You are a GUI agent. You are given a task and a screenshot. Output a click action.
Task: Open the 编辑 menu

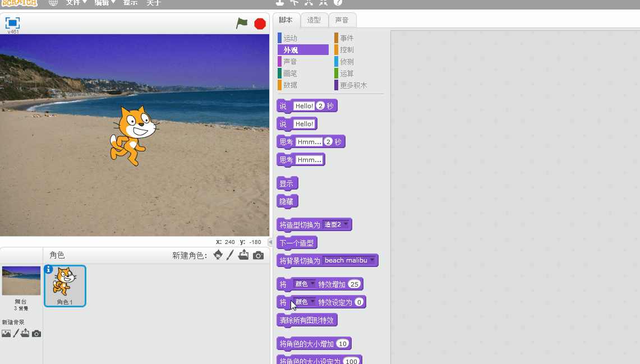105,2
